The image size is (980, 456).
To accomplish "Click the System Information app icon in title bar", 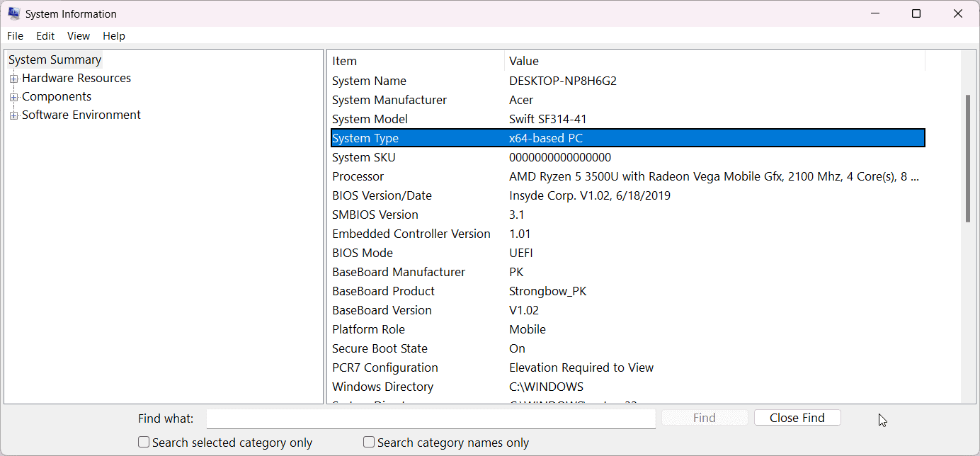I will coord(13,13).
